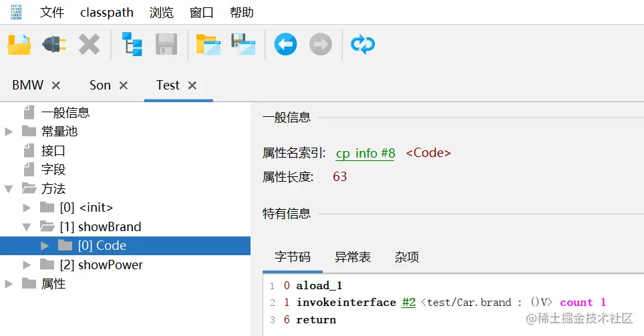
Task: Select the [0] Code attribute row
Action: coord(126,246)
